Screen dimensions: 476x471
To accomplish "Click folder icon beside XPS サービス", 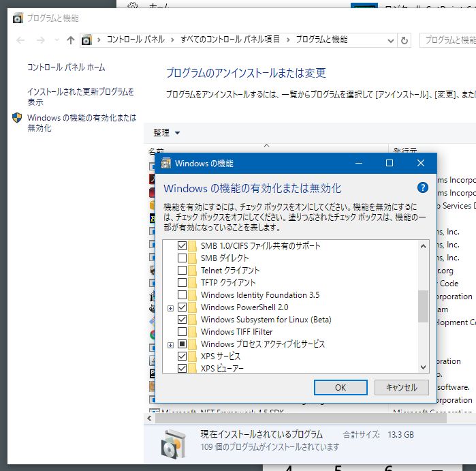I will (192, 356).
